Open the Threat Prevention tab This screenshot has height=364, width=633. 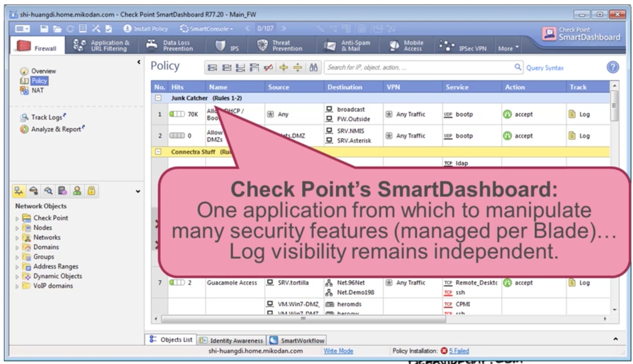pos(281,45)
